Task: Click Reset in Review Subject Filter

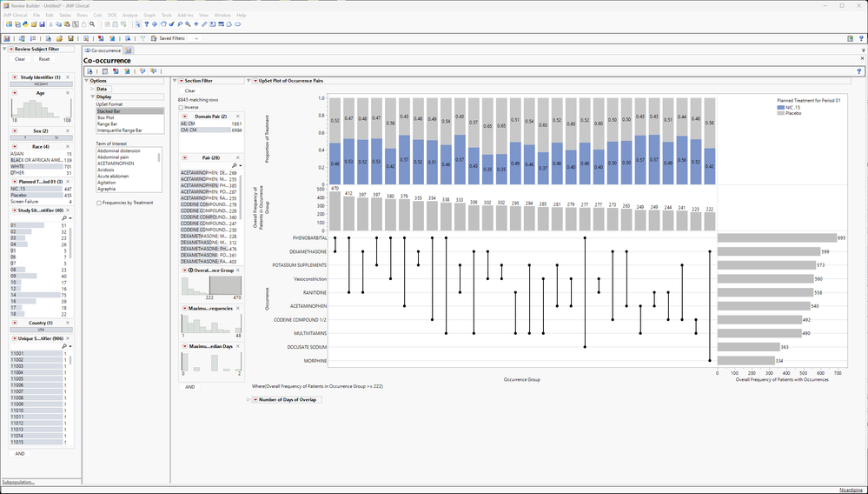Action: point(44,59)
